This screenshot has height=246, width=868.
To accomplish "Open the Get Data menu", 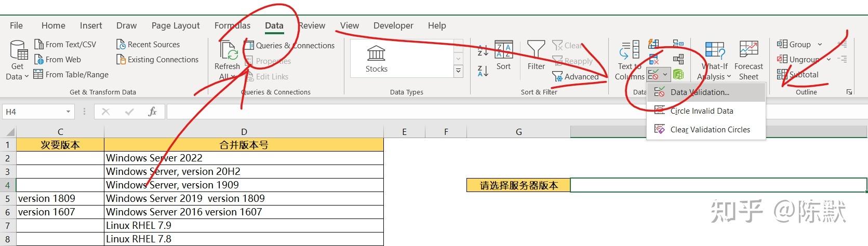I will coord(17,61).
